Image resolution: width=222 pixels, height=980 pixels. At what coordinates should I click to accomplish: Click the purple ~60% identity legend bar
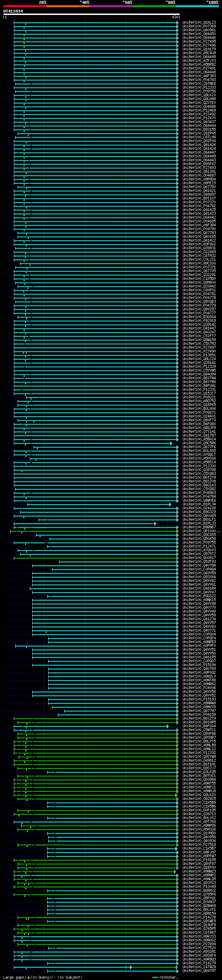click(x=111, y=6)
